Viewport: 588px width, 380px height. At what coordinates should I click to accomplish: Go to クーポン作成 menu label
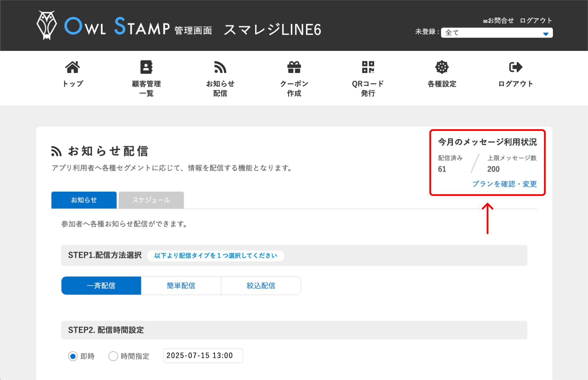(294, 89)
